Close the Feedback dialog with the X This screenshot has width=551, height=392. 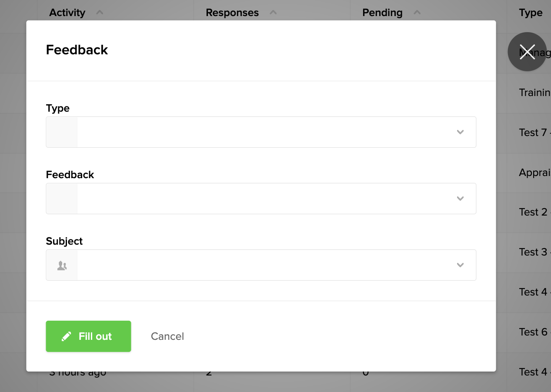527,52
